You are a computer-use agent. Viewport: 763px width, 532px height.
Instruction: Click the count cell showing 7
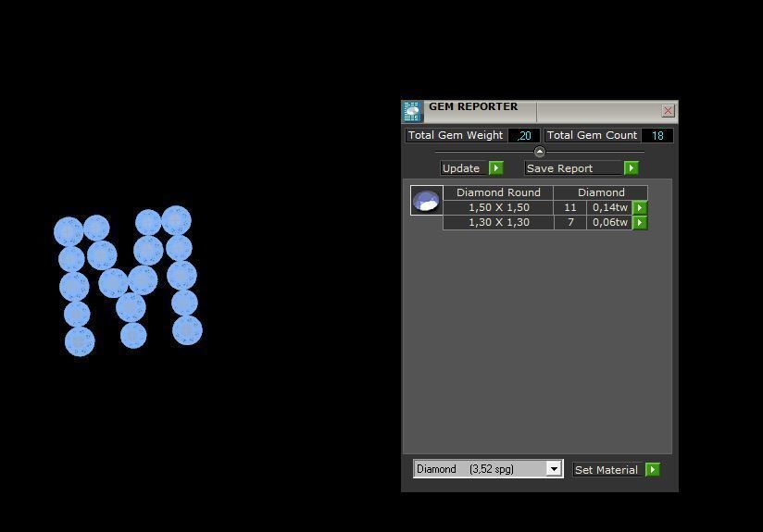point(570,223)
